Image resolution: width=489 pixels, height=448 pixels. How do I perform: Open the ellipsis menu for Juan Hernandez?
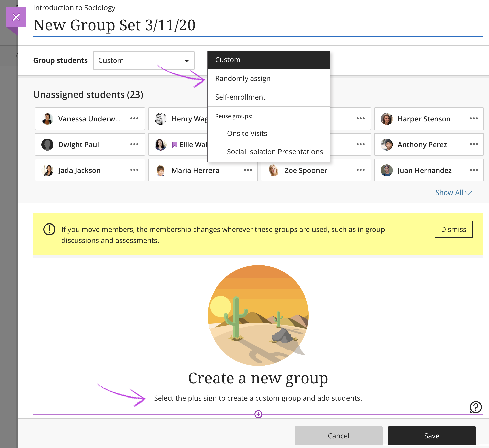coord(474,170)
